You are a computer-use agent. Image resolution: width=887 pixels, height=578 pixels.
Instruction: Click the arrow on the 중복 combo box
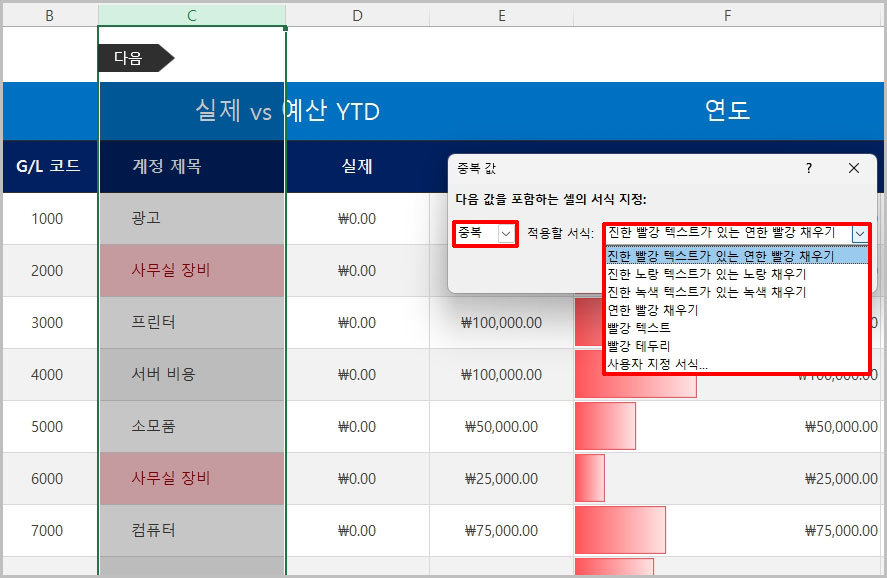[x=506, y=232]
